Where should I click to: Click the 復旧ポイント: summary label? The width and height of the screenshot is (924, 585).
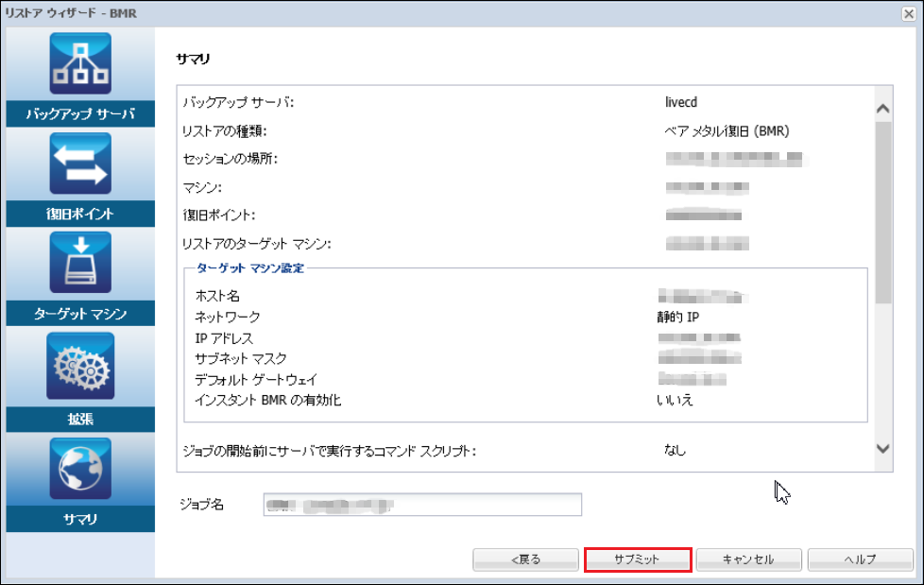218,215
